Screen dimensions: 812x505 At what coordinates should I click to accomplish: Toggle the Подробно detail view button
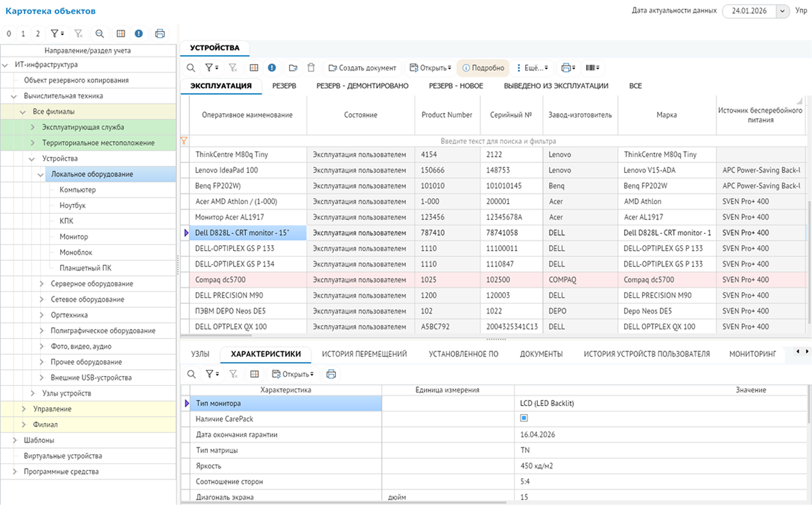pyautogui.click(x=483, y=68)
